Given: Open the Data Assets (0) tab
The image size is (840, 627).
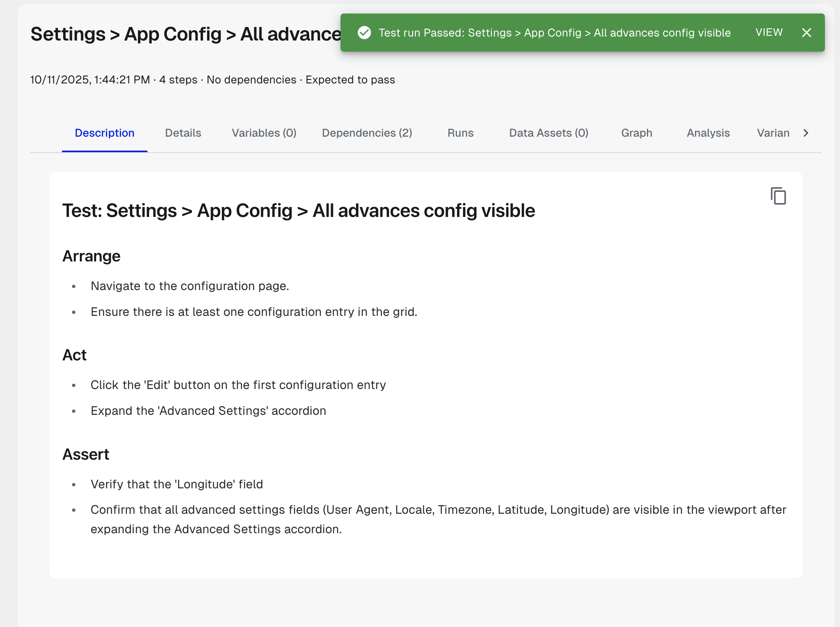Looking at the screenshot, I should (x=548, y=133).
